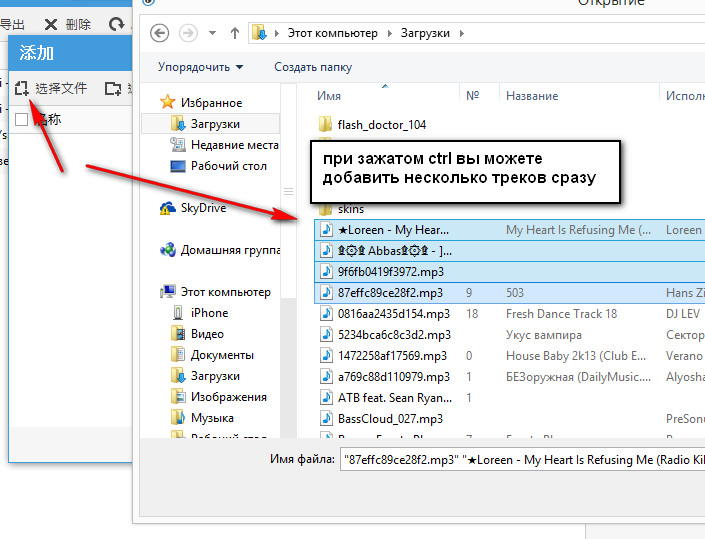The image size is (705, 539).
Task: Click Этот компьютер in the address breadcrumb
Action: 332,33
